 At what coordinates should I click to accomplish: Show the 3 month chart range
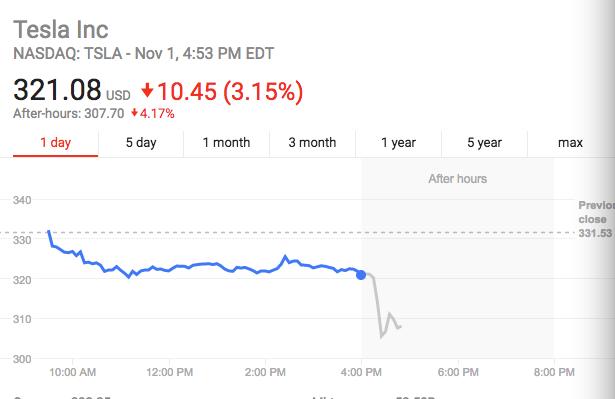[312, 142]
